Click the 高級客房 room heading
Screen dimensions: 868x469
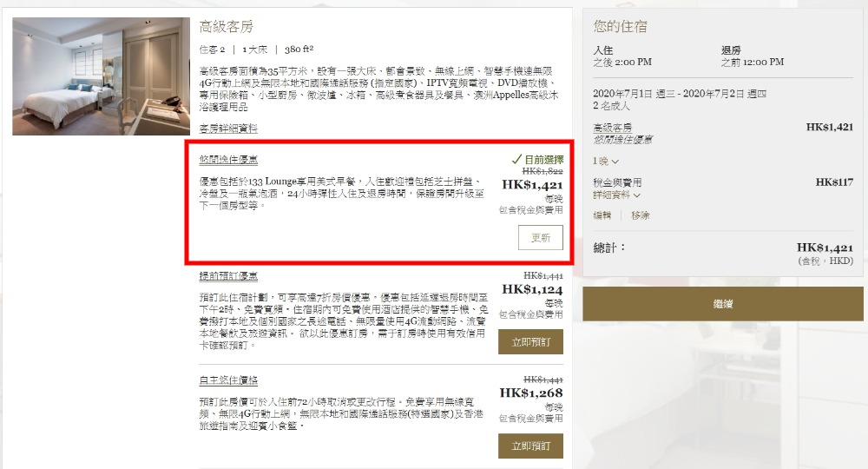coord(226,27)
